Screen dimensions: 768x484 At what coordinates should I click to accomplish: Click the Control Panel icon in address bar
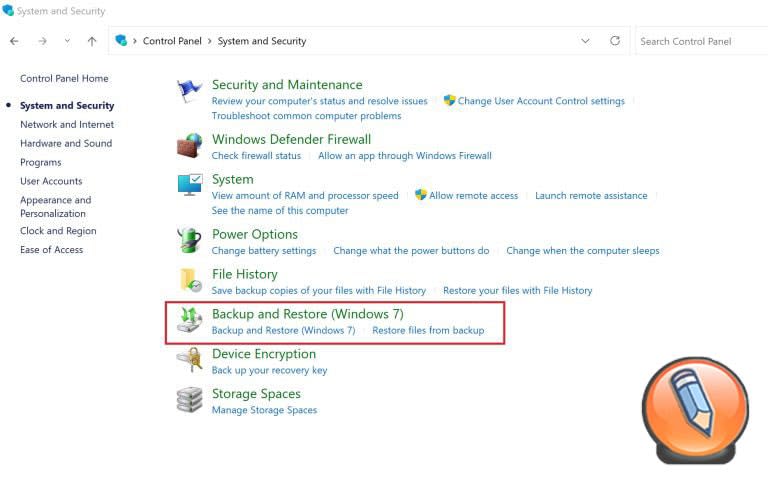coord(121,40)
